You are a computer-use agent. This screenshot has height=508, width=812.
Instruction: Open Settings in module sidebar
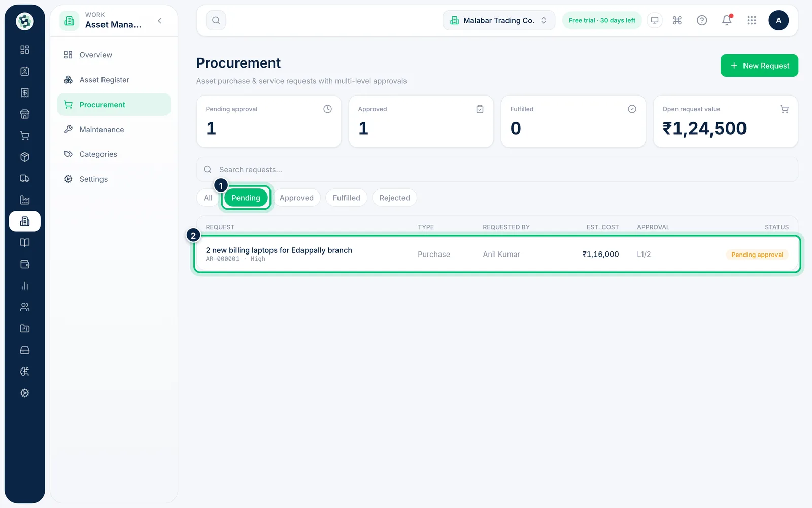click(114, 179)
